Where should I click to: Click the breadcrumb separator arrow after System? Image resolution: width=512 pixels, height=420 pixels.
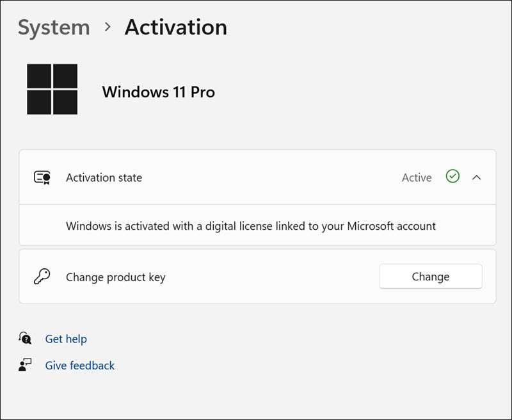click(108, 27)
